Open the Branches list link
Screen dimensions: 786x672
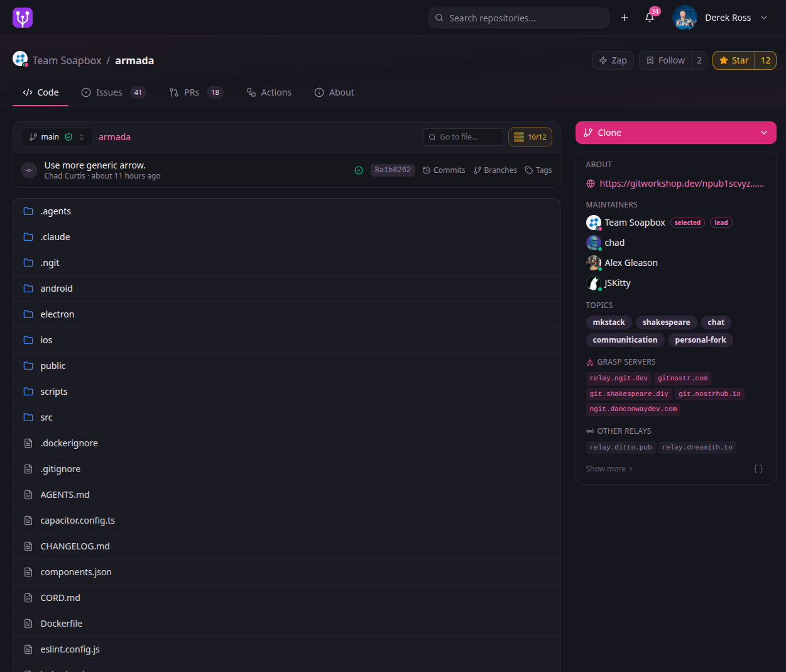pyautogui.click(x=495, y=170)
